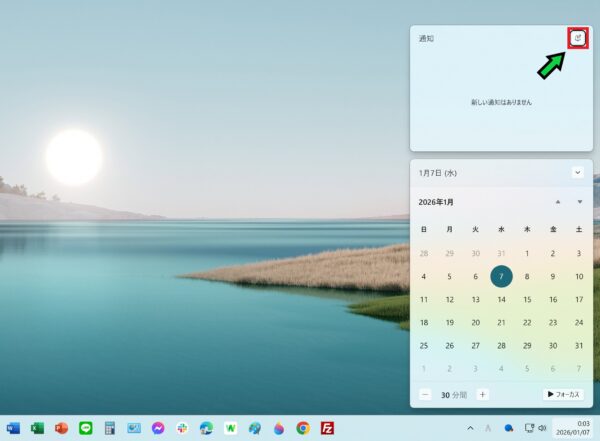Image resolution: width=600 pixels, height=441 pixels.
Task: Select January 15 in the calendar
Action: (x=527, y=299)
